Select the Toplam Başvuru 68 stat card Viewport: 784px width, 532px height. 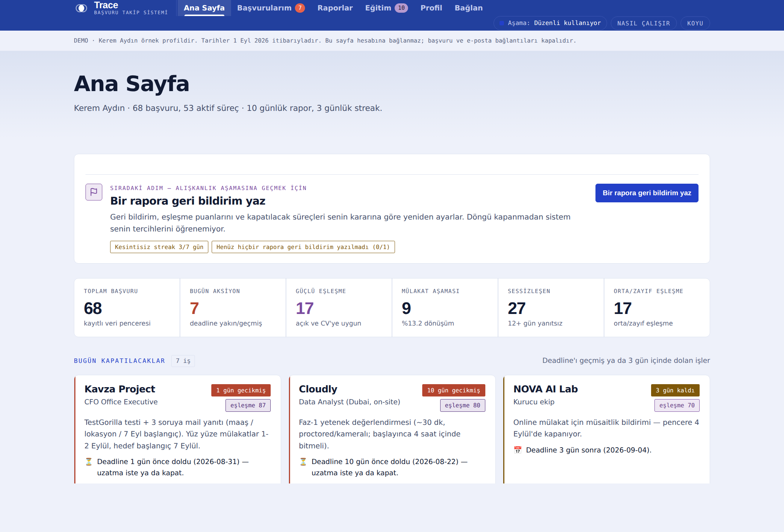[x=127, y=308]
